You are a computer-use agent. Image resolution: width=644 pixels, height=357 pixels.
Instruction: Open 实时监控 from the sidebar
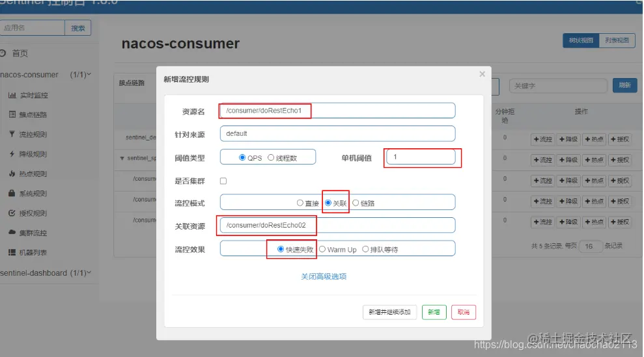(28, 95)
